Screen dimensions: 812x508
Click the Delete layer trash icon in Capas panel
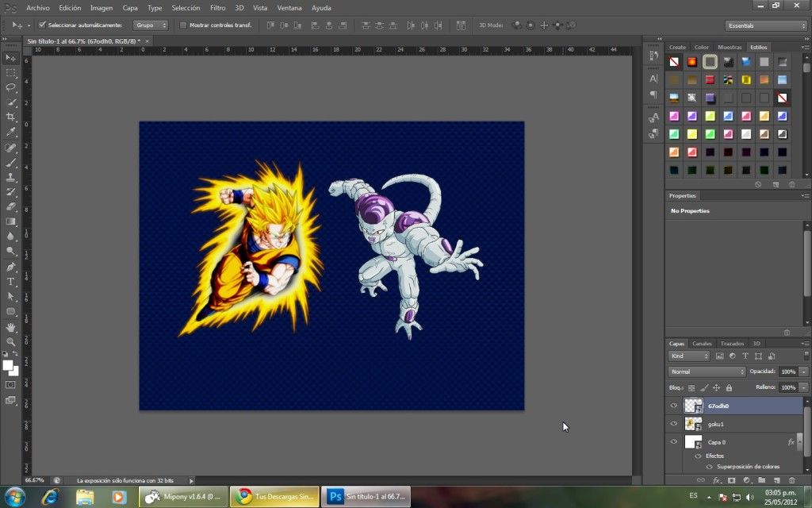[791, 480]
